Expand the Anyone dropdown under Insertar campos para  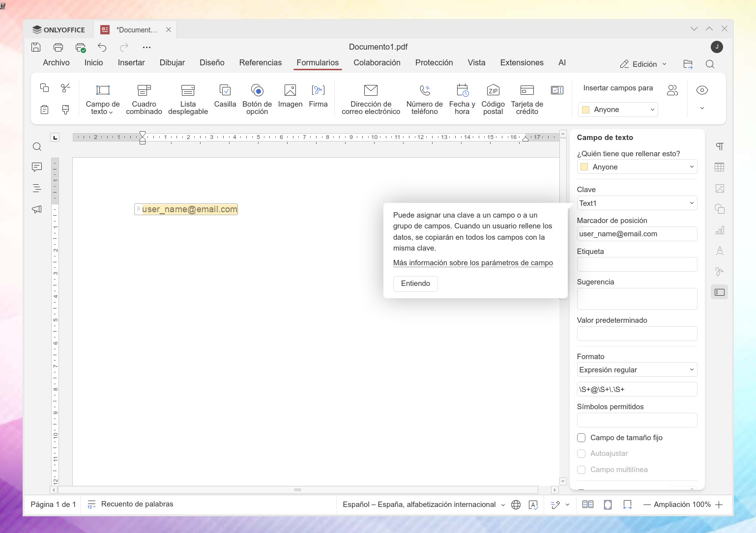tap(617, 109)
